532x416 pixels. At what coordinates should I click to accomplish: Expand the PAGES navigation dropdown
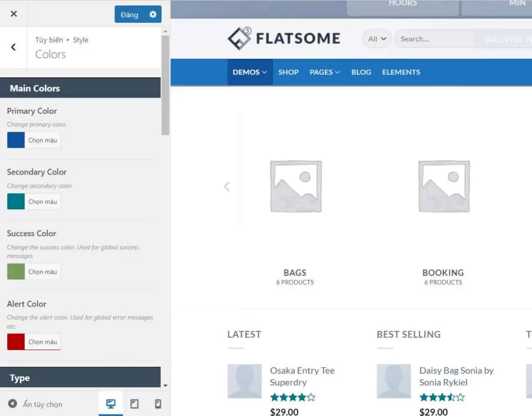point(324,72)
